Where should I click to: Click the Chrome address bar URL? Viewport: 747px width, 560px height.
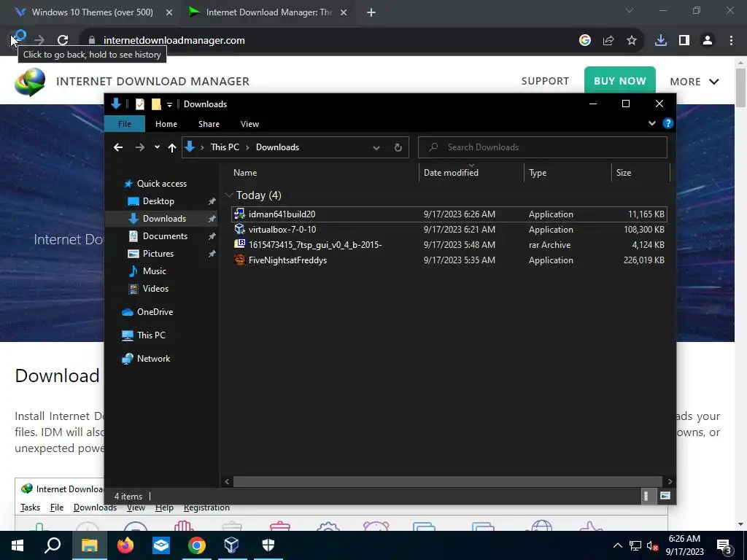click(x=174, y=41)
